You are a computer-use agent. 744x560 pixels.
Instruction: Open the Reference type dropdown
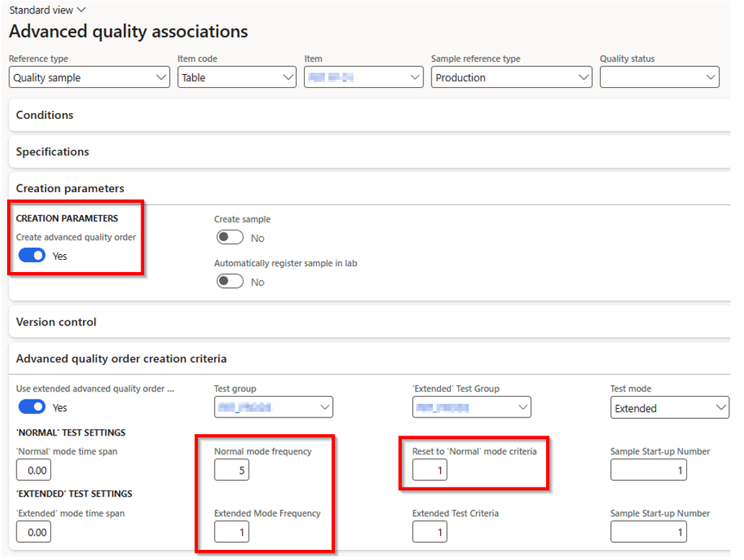pos(89,78)
